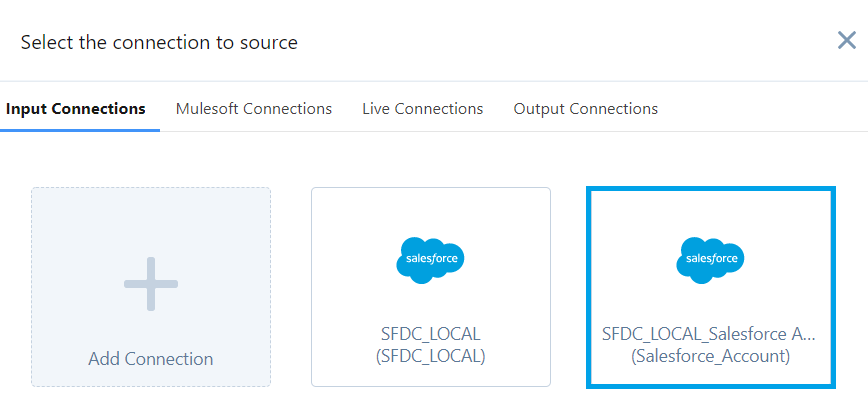Click the Add Connection label

[151, 359]
